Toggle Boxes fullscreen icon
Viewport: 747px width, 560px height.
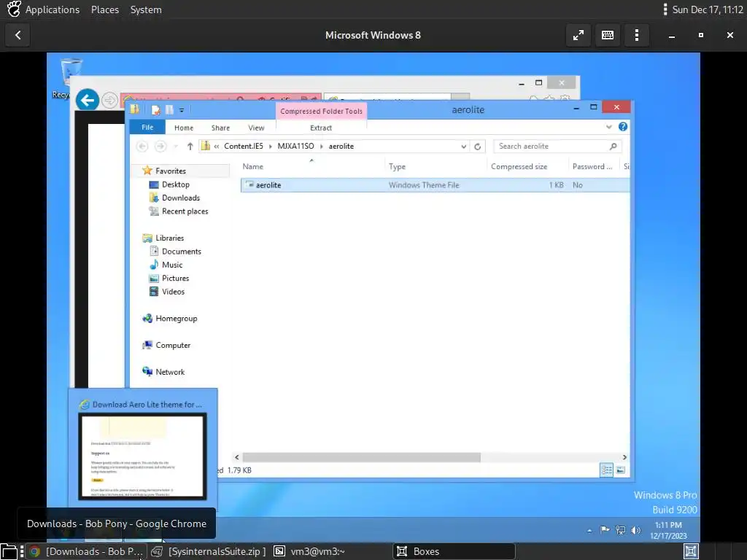[578, 35]
